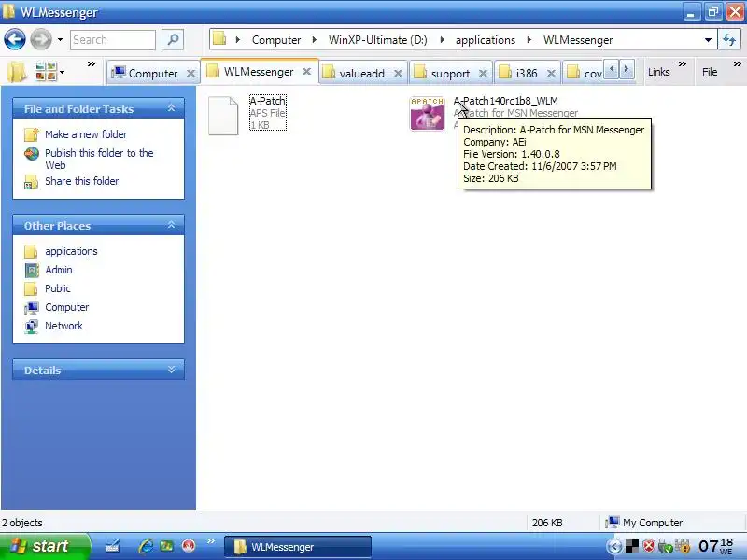747x560 pixels.
Task: Expand the arrow after WinXP-Ultimate breadcrumb
Action: point(442,40)
